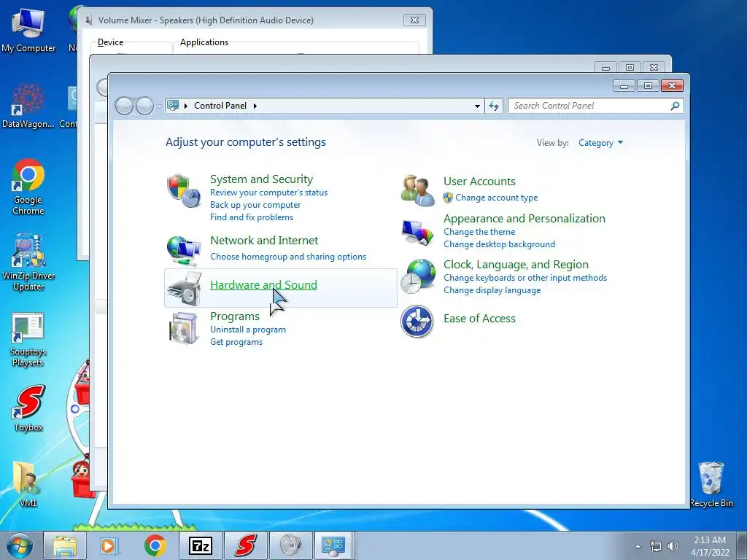Image resolution: width=747 pixels, height=560 pixels.
Task: Click the search magnifier in Control Panel
Action: (675, 106)
